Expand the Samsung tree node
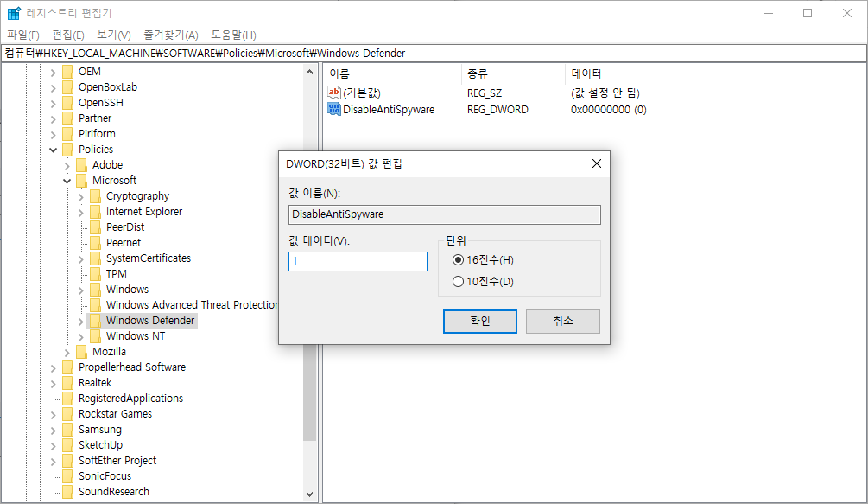868x504 pixels. pos(53,429)
